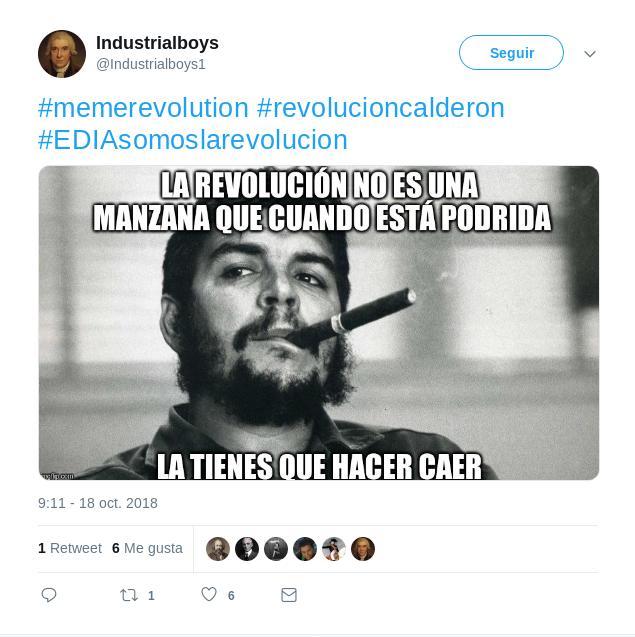View the 6 Me gusta list
635x637 pixels.
tap(147, 548)
